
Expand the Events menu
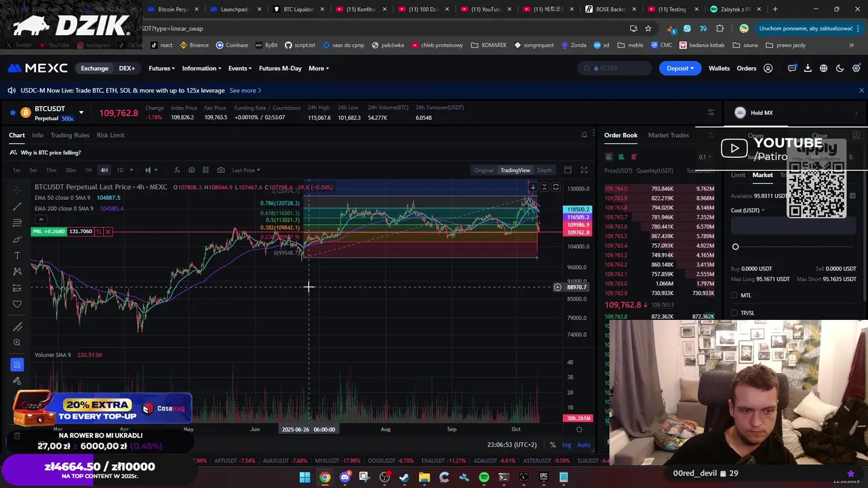click(x=240, y=68)
